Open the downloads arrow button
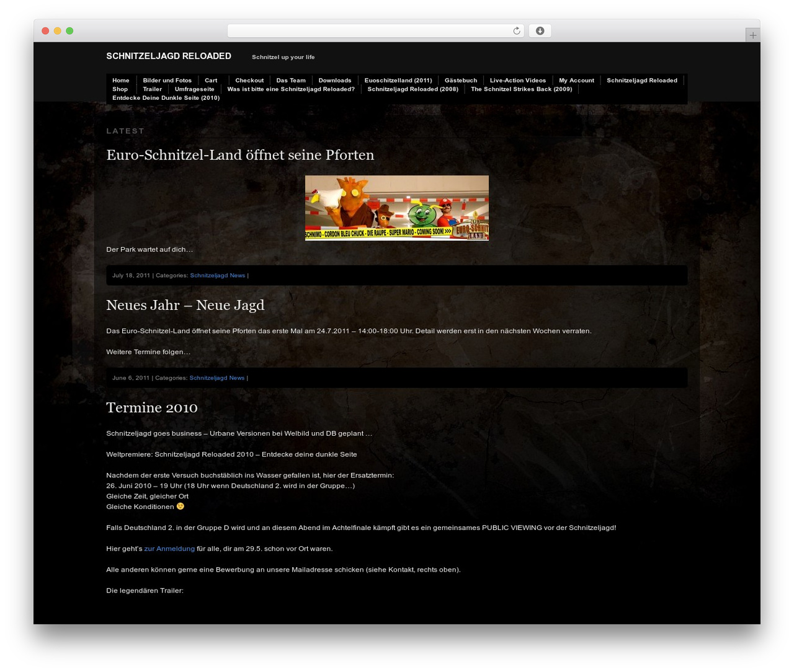This screenshot has width=794, height=672. tap(540, 31)
